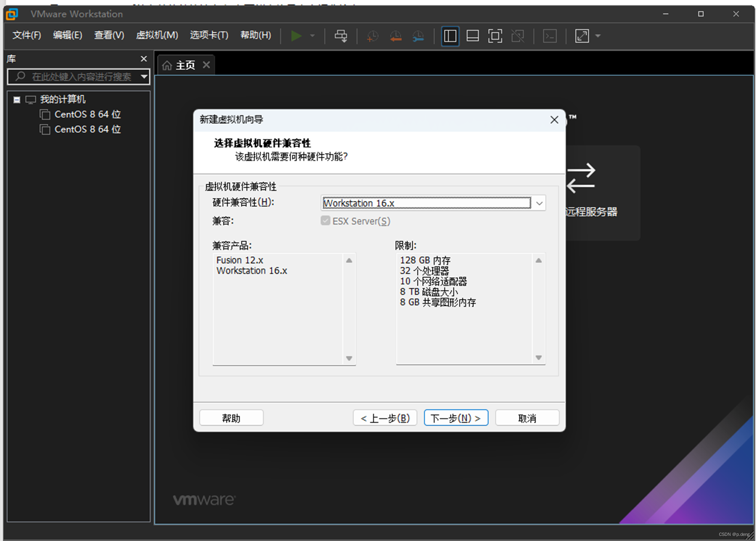Click the 下一步(N) button
This screenshot has width=756, height=541.
click(456, 418)
